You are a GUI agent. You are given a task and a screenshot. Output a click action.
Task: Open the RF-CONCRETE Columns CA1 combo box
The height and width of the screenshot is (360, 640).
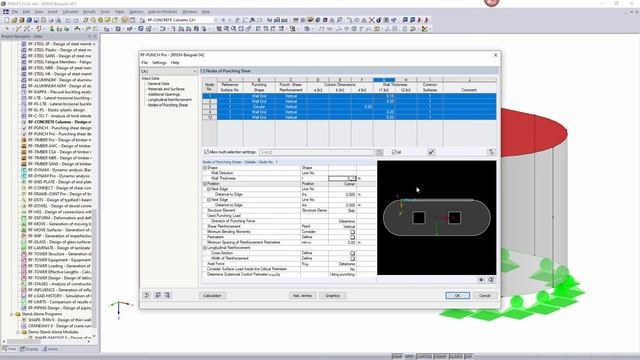click(x=182, y=20)
